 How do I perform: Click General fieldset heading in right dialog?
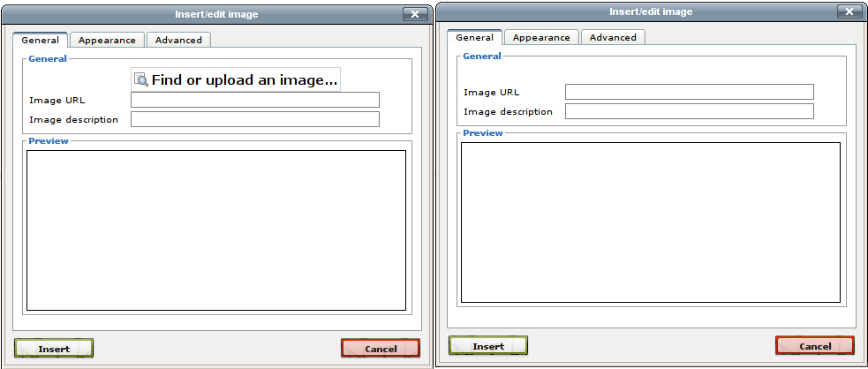click(482, 56)
